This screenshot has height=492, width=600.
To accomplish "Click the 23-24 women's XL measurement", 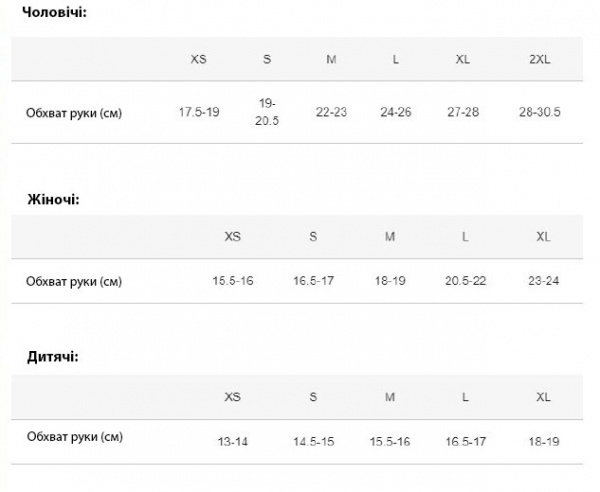I will click(x=543, y=281).
